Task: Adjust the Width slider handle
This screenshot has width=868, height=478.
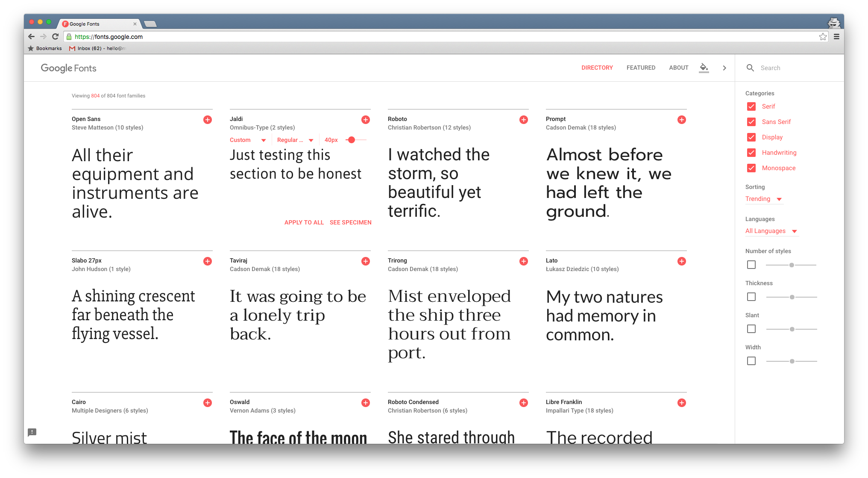Action: (792, 361)
